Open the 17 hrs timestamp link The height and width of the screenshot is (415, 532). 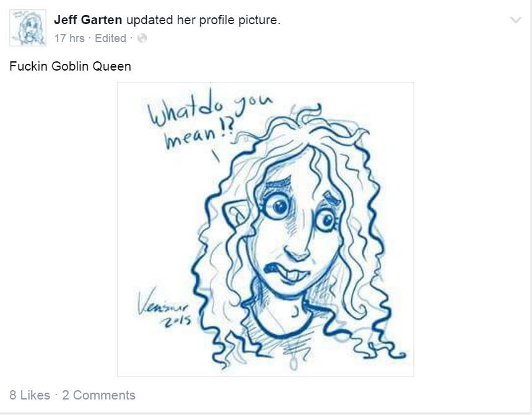click(x=69, y=38)
